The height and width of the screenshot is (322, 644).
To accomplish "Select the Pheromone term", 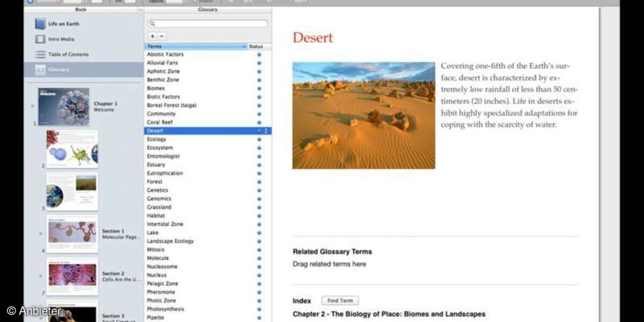I will (x=161, y=292).
